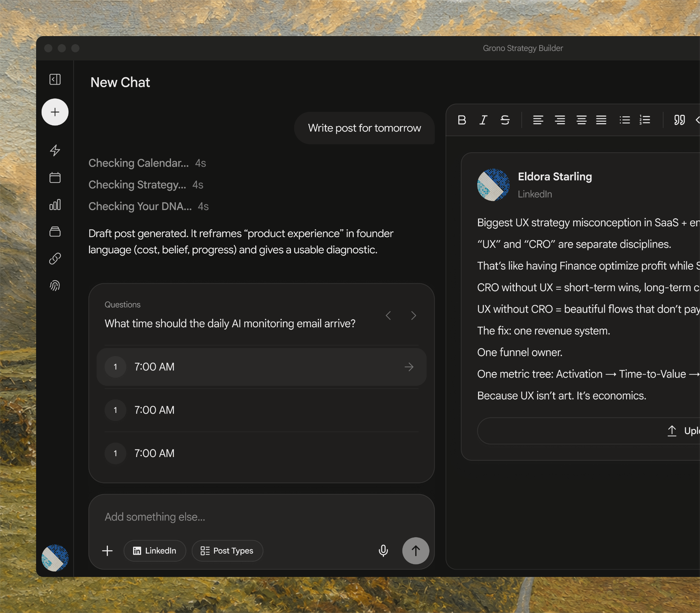Insert a block quote
The height and width of the screenshot is (613, 700).
(x=680, y=120)
